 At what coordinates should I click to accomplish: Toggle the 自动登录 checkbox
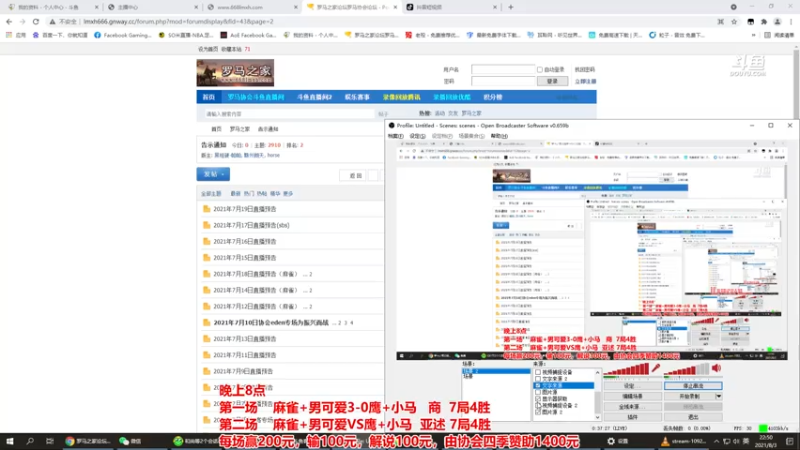[539, 69]
